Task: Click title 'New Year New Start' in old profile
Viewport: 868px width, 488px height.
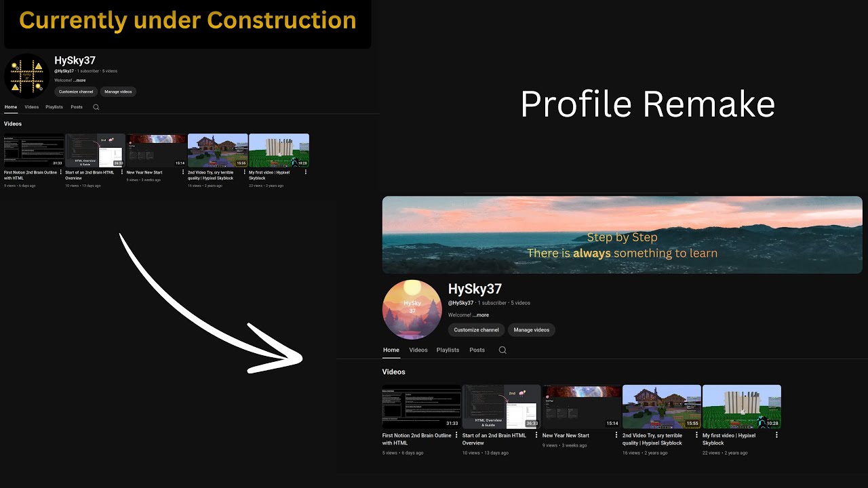Action: click(x=144, y=172)
